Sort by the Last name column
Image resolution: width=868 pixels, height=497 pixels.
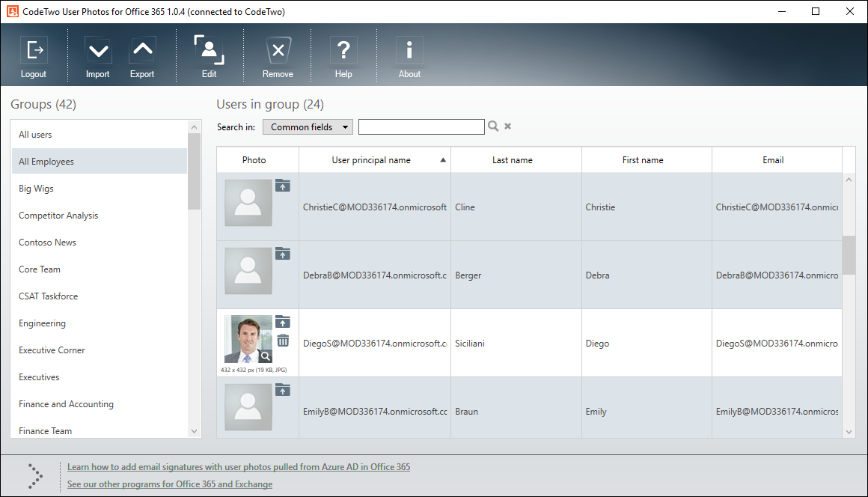coord(516,160)
